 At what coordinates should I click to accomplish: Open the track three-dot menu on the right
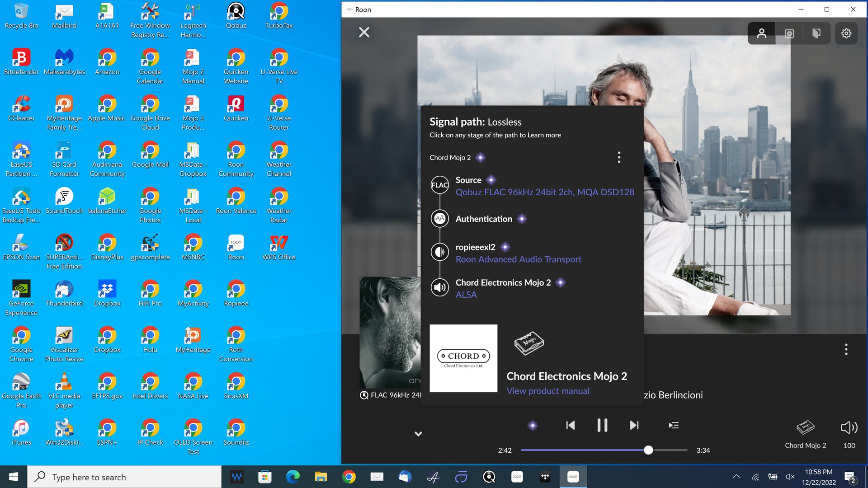(846, 349)
